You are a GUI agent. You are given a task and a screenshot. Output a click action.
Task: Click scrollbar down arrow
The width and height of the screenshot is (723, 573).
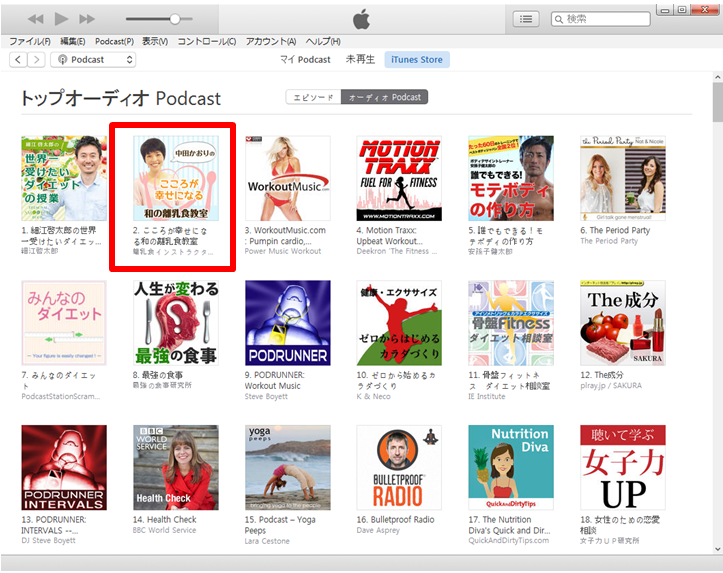(717, 549)
